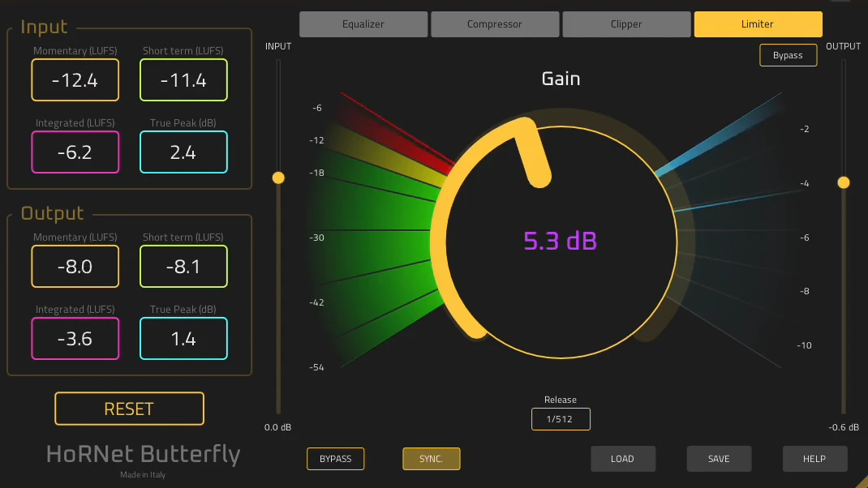Image resolution: width=868 pixels, height=488 pixels.
Task: Click the -2 mark on the output meter
Action: coord(805,130)
